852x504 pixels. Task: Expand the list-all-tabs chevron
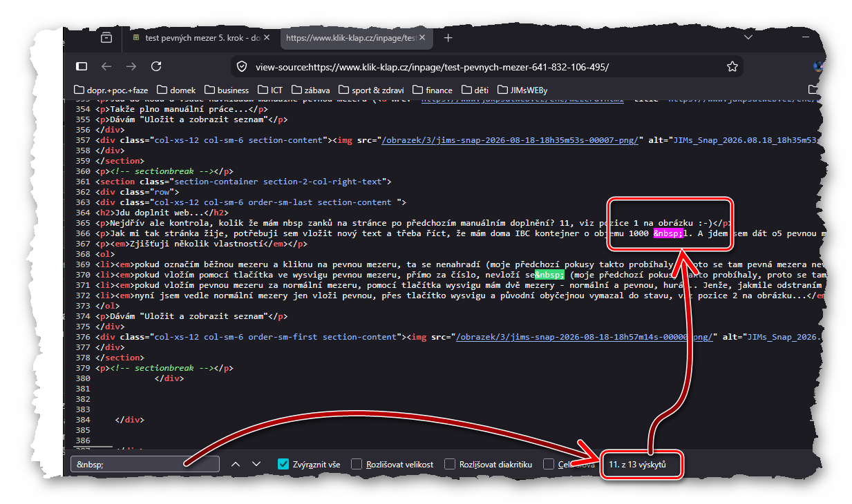click(x=748, y=37)
